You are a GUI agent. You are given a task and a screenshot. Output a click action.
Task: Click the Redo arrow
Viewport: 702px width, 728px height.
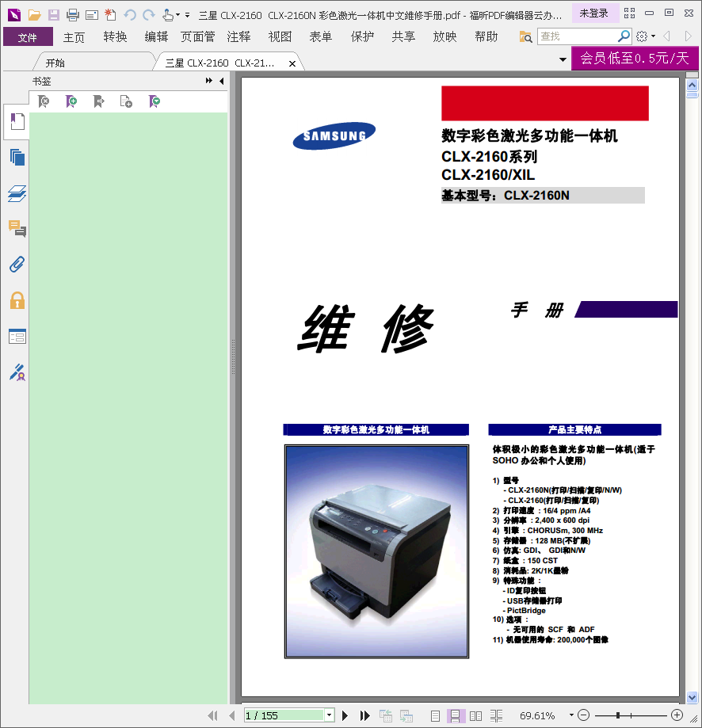pyautogui.click(x=149, y=15)
